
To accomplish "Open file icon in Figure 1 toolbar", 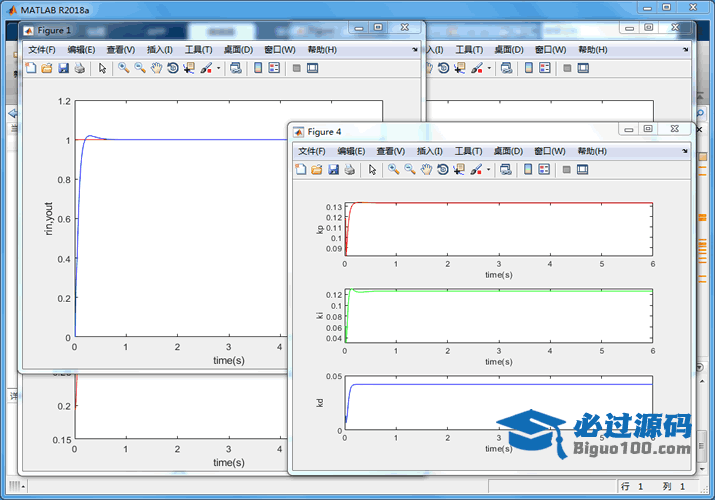I will [x=47, y=68].
